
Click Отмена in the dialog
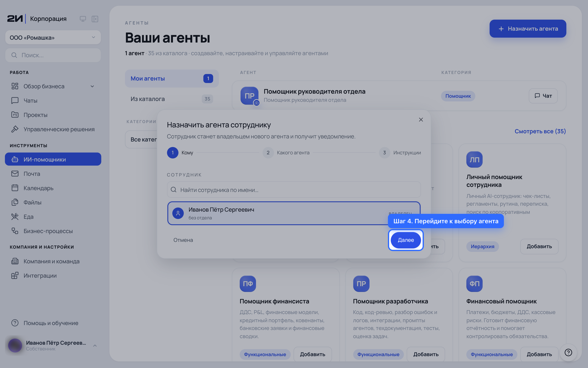(x=183, y=240)
